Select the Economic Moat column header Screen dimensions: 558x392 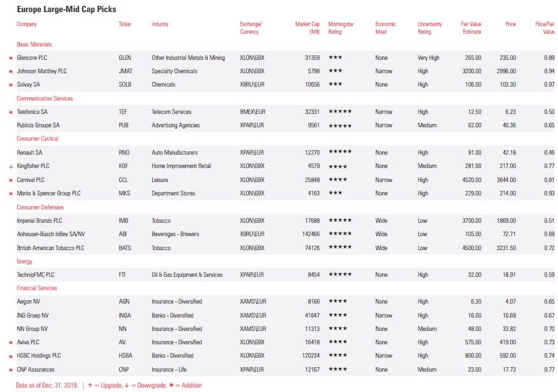coord(385,28)
